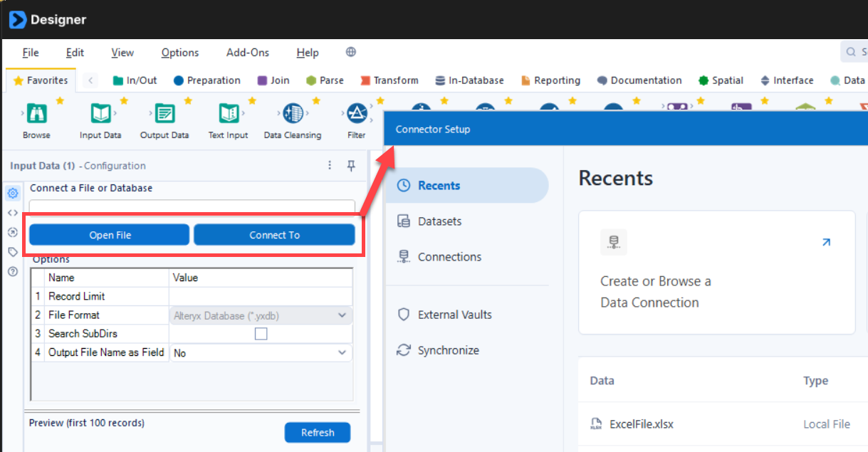The width and height of the screenshot is (868, 452).
Task: Switch to the Favorites palette tab
Action: click(x=41, y=80)
